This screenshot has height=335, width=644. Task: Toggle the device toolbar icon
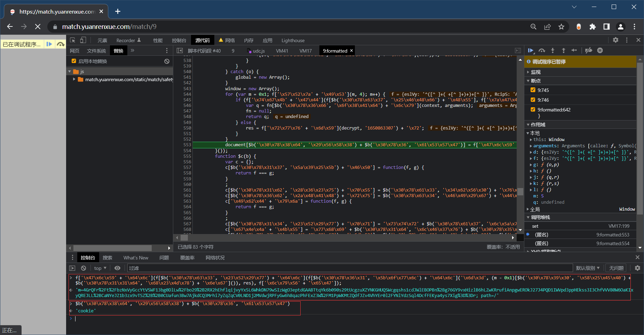83,40
